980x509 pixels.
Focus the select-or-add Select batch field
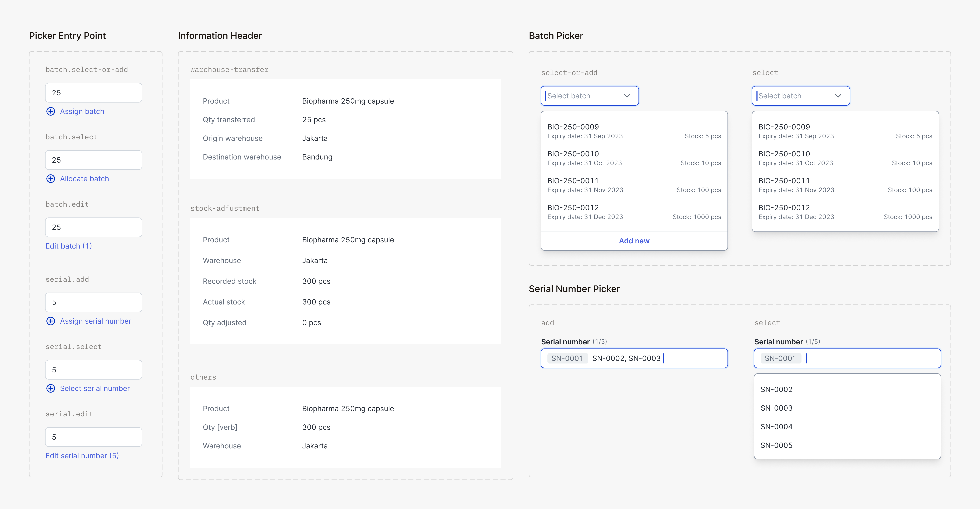click(590, 96)
